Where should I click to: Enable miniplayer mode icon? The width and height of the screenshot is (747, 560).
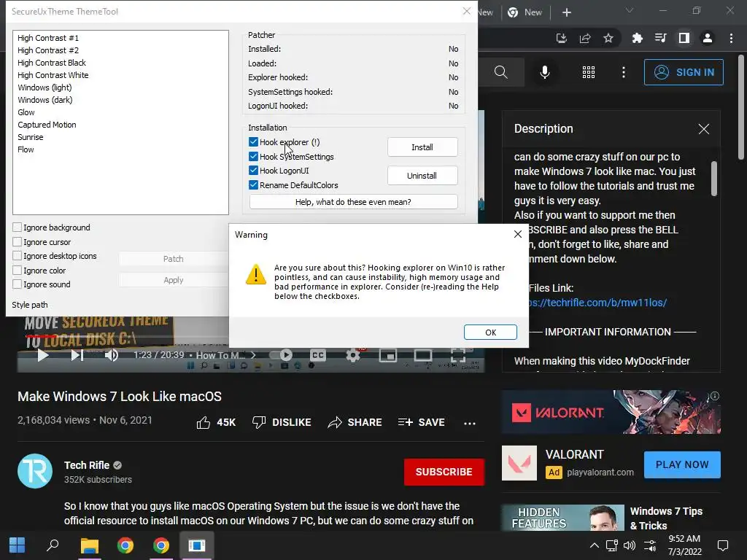pyautogui.click(x=388, y=355)
